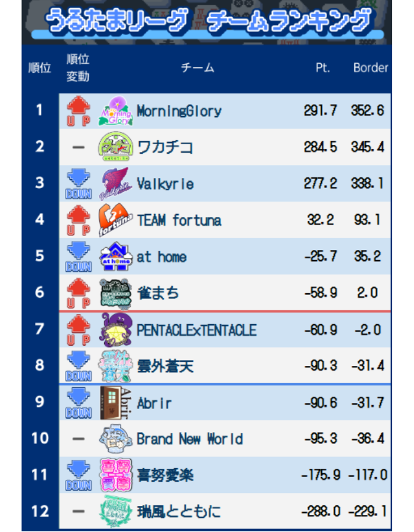Open the 雀まち team name

[x=158, y=293]
